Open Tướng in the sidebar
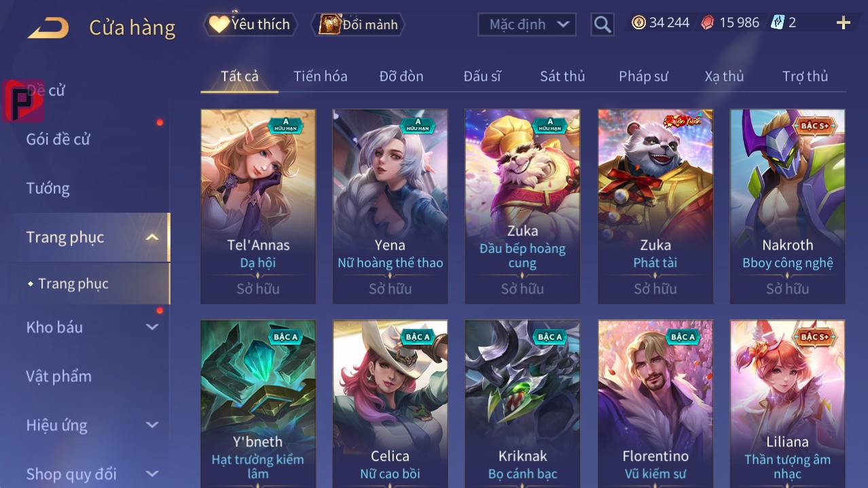The image size is (868, 488). point(48,188)
